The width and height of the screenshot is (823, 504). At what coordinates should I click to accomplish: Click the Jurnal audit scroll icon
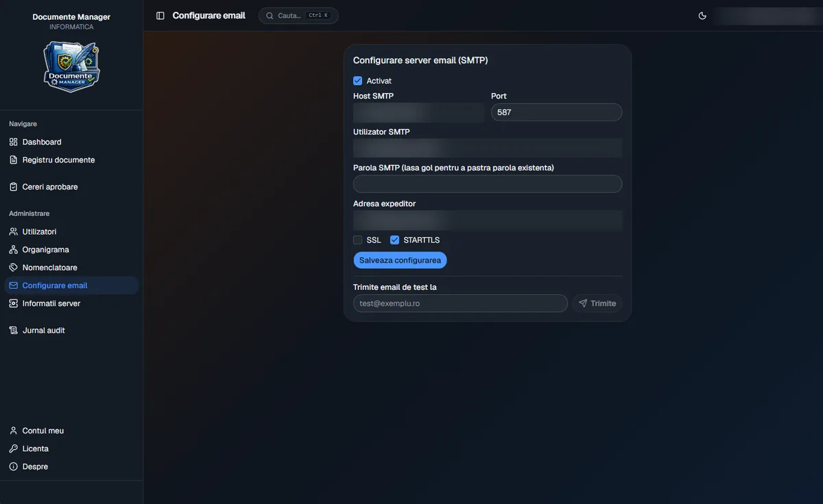coord(14,330)
